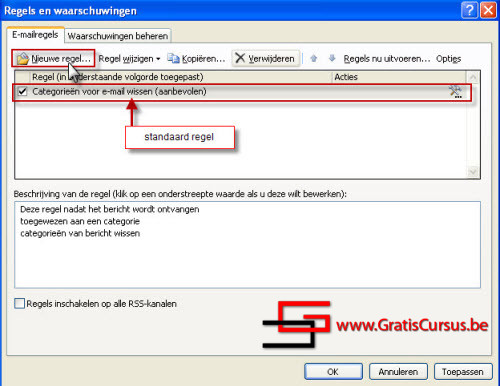Open Opties in the toolbar
This screenshot has width=500, height=386.
[x=448, y=59]
